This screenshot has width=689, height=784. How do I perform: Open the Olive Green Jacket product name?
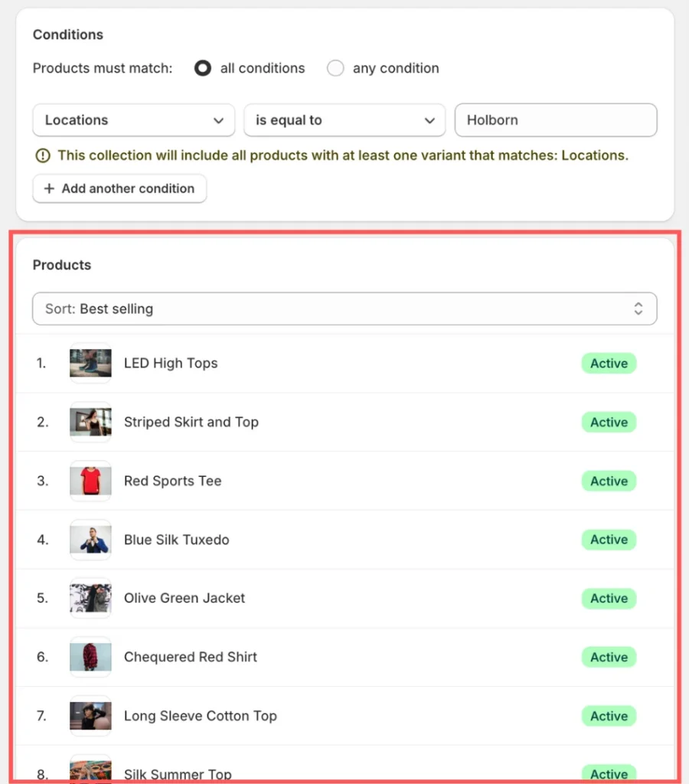(184, 599)
